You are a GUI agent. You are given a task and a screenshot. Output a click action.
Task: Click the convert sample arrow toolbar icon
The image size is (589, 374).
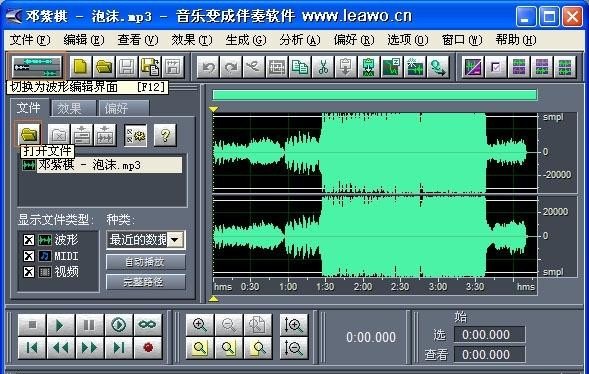pyautogui.click(x=437, y=67)
